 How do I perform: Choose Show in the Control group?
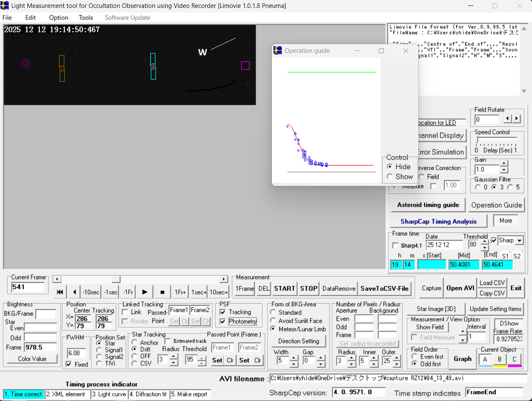tap(390, 176)
